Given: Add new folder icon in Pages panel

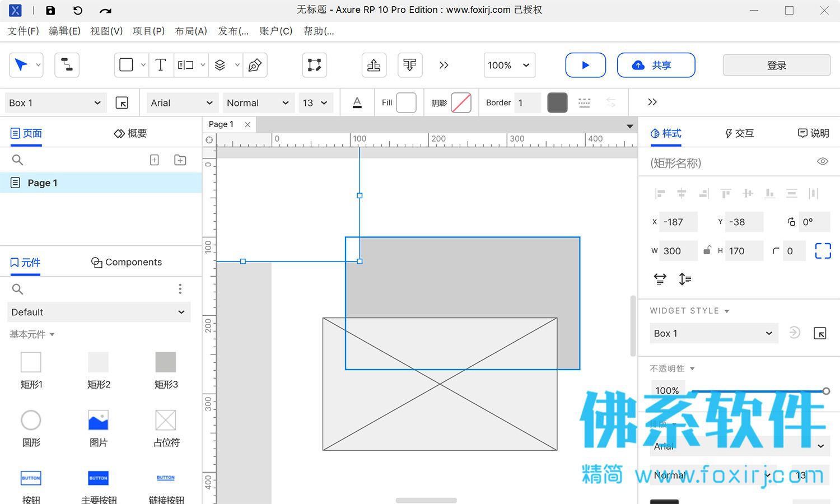Looking at the screenshot, I should tap(180, 160).
